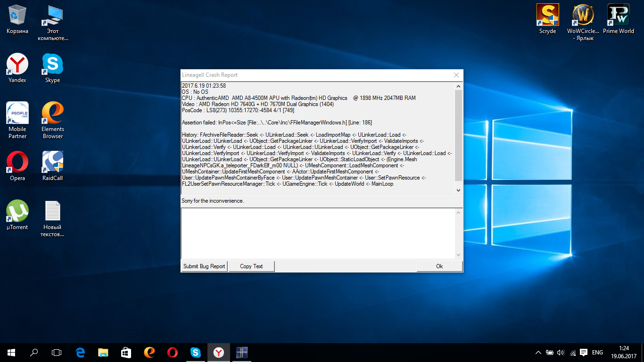This screenshot has width=644, height=362.
Task: Open the Prime World desktop icon
Action: coord(619,16)
